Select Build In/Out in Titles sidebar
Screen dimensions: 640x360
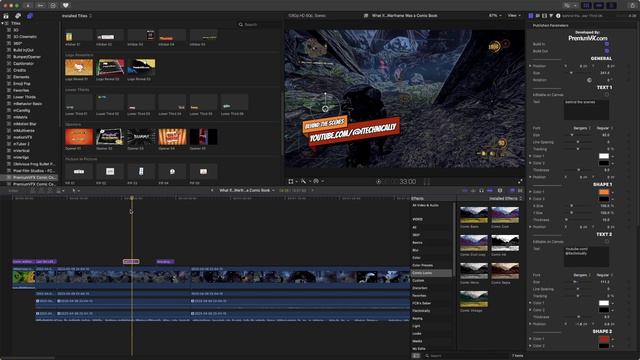click(23, 50)
